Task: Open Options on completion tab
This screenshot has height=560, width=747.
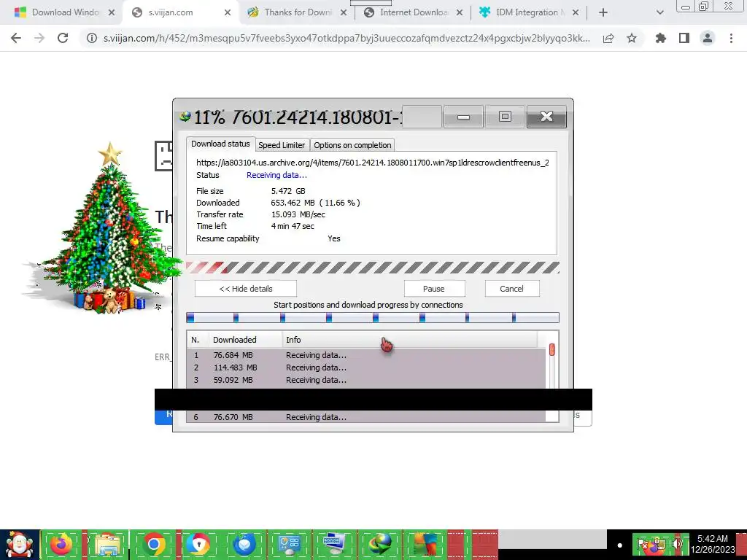Action: click(352, 145)
